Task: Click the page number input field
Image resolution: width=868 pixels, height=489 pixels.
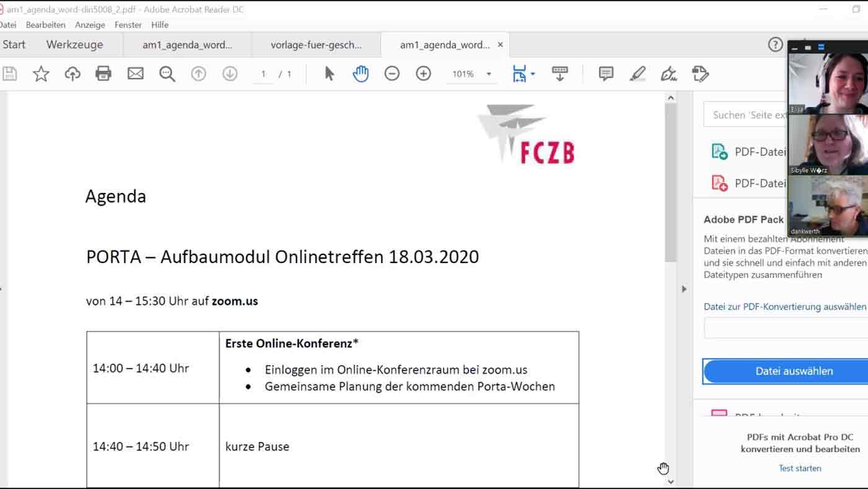Action: (263, 74)
